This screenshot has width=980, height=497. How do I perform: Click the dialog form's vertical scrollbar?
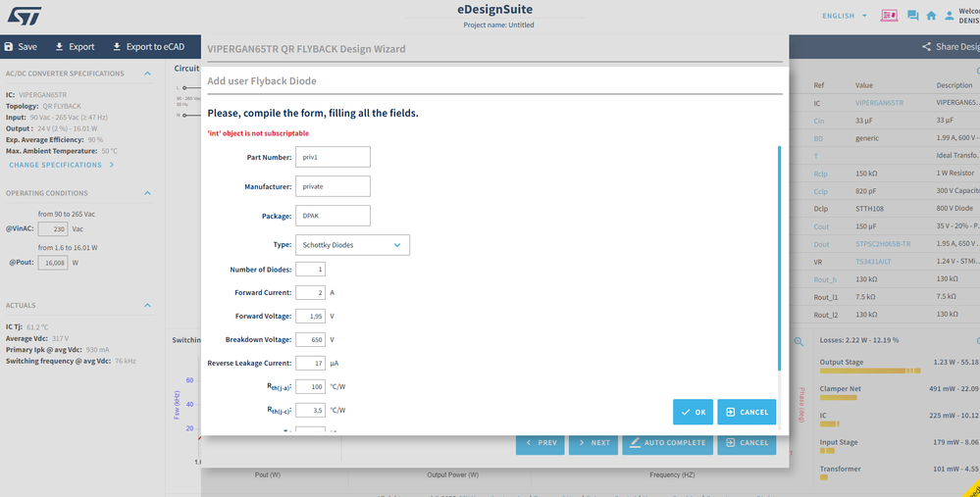pyautogui.click(x=779, y=258)
